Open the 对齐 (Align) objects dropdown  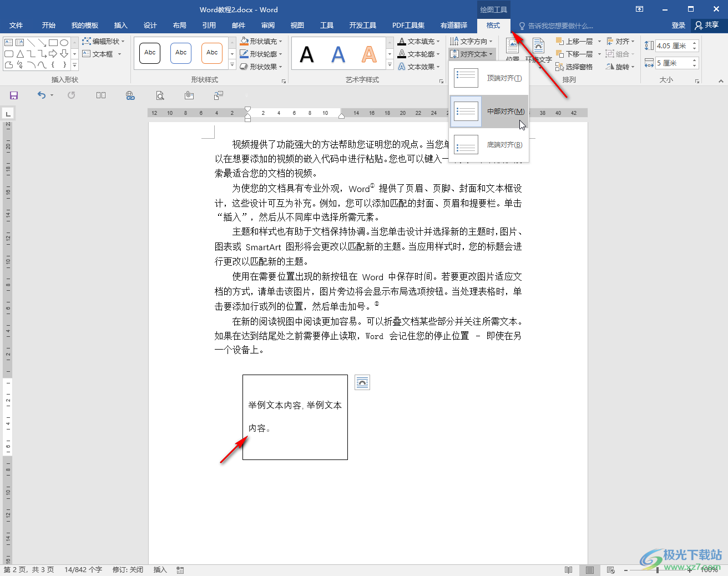pyautogui.click(x=620, y=41)
